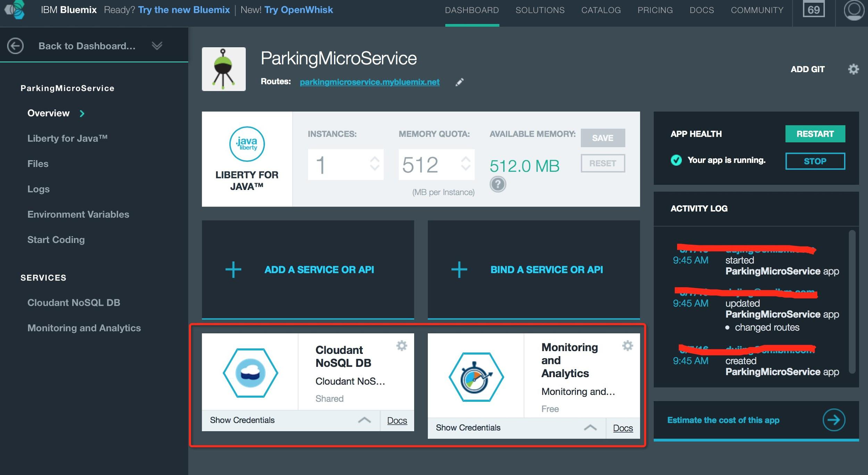This screenshot has height=475, width=868.
Task: Select Overview in the sidebar
Action: [48, 113]
